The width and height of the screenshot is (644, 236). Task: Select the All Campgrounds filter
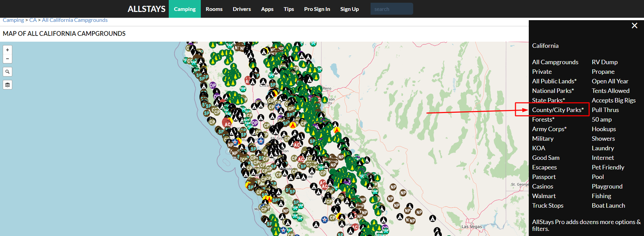coord(555,62)
